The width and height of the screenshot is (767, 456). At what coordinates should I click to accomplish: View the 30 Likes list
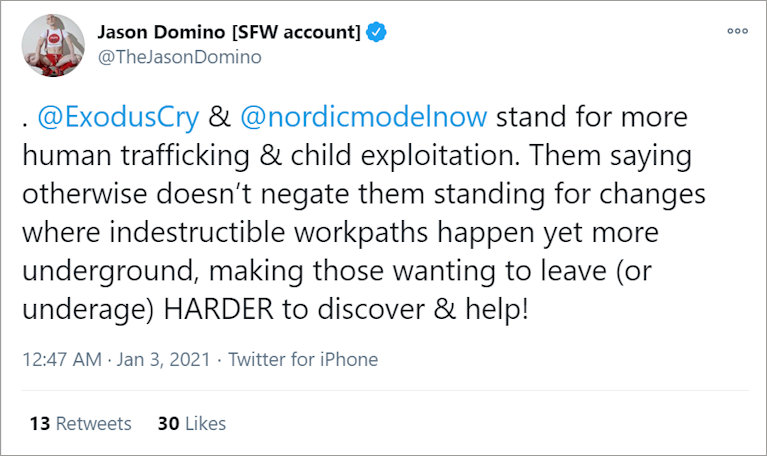[192, 423]
